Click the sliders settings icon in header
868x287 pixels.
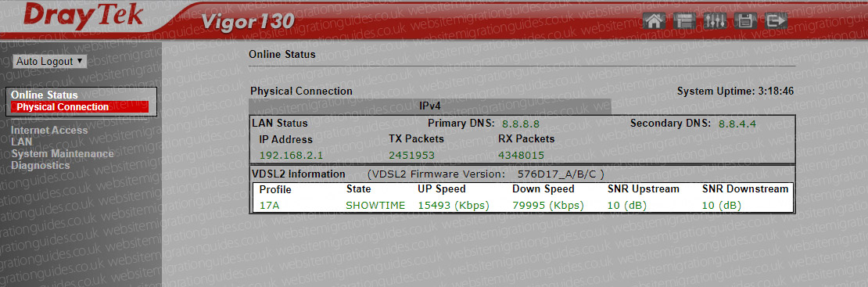[x=716, y=20]
